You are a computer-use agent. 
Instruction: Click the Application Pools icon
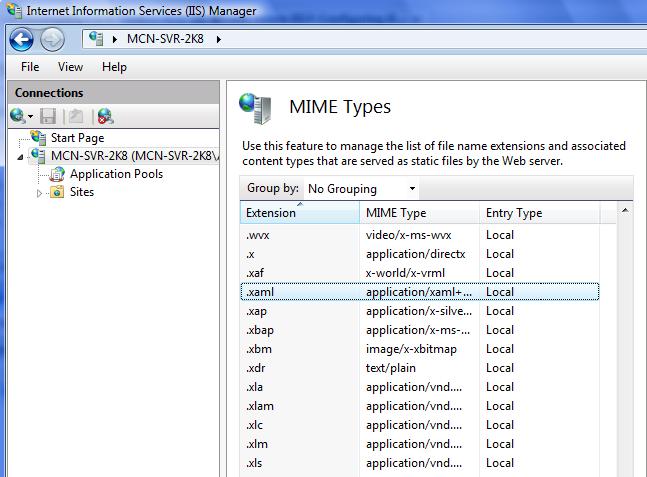point(57,174)
